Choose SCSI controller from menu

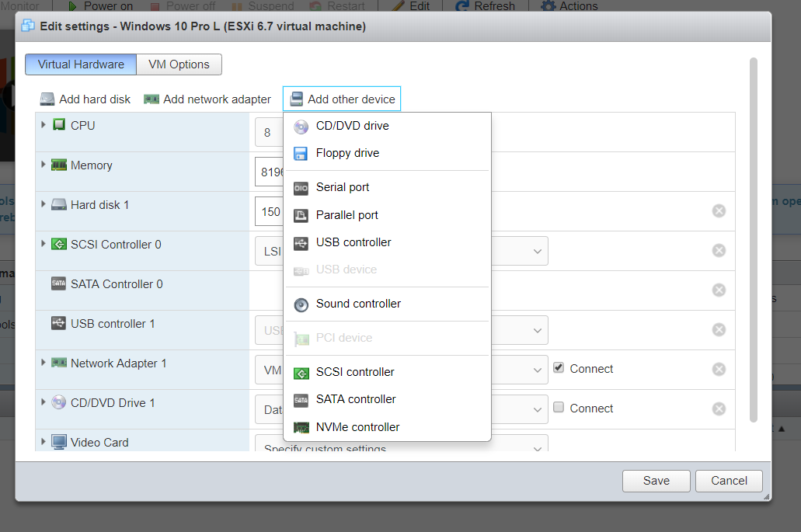click(387, 372)
